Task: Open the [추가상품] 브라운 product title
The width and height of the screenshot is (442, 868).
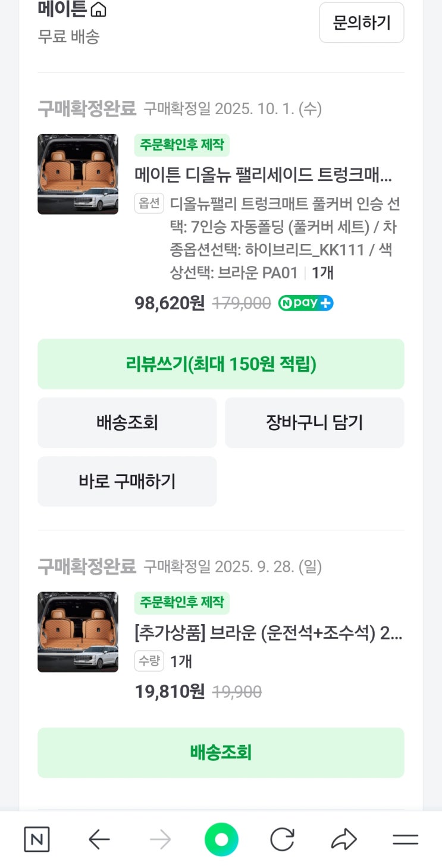Action: point(268,634)
